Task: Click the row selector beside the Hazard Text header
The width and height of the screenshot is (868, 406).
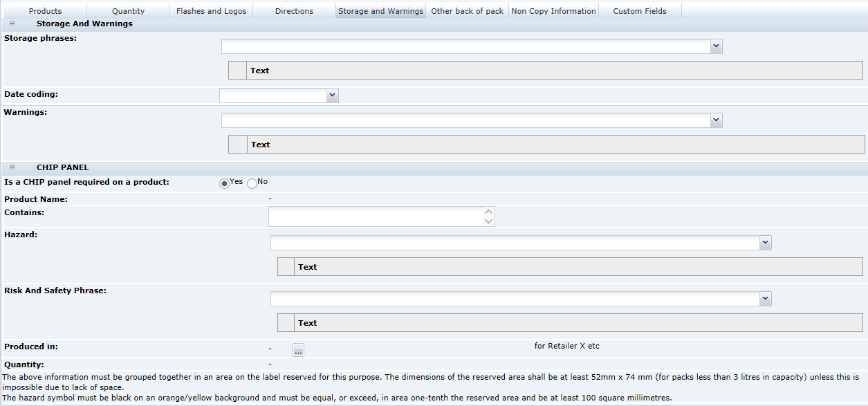Action: 285,266
